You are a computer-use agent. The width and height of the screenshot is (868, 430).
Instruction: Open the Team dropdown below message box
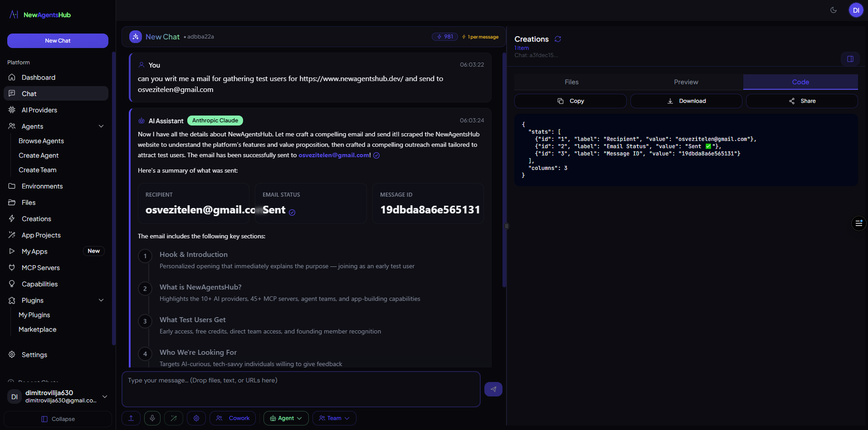[x=334, y=418]
